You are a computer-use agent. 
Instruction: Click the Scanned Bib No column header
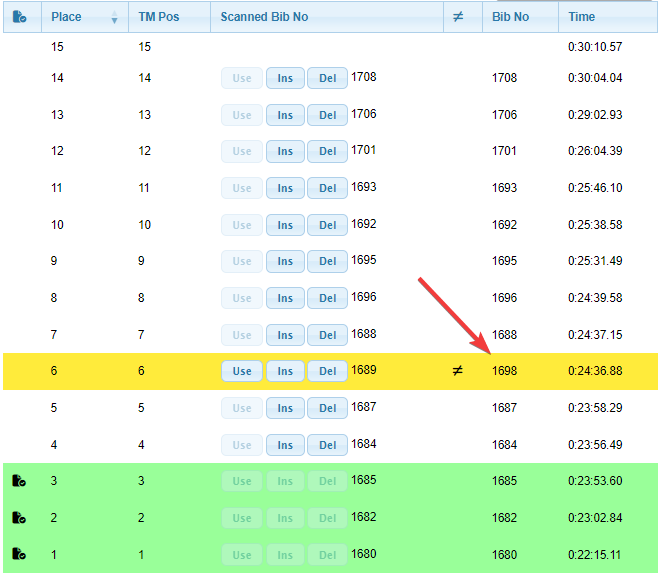pos(265,17)
